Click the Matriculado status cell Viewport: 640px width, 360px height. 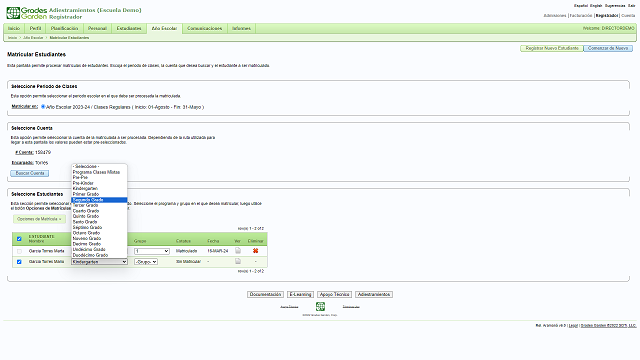pos(187,251)
